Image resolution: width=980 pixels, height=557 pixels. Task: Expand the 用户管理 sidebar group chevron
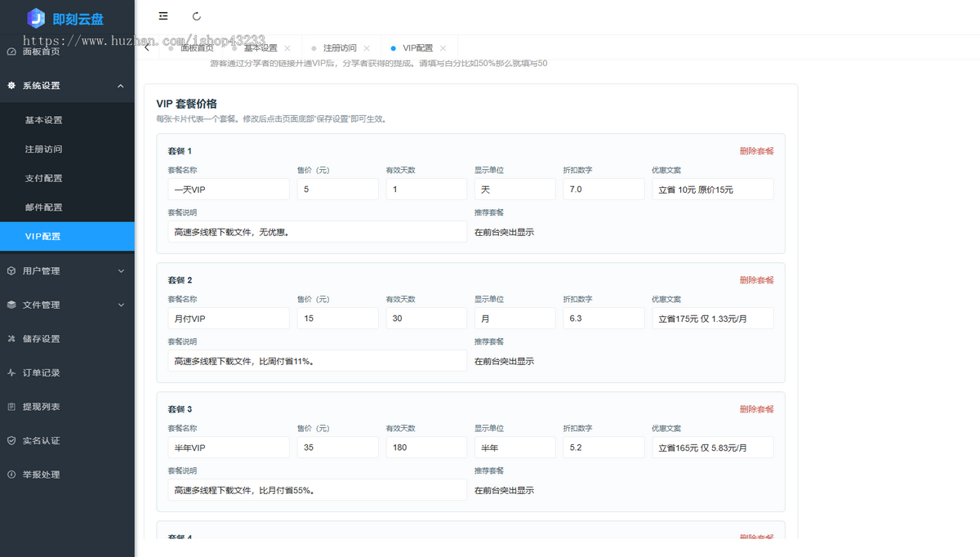tap(121, 271)
